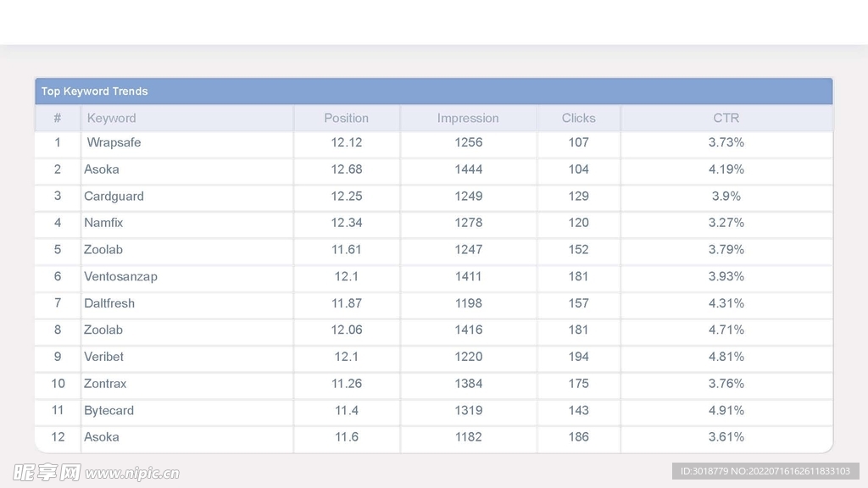868x488 pixels.
Task: Select the Bytecard keyword
Action: pyautogui.click(x=108, y=410)
